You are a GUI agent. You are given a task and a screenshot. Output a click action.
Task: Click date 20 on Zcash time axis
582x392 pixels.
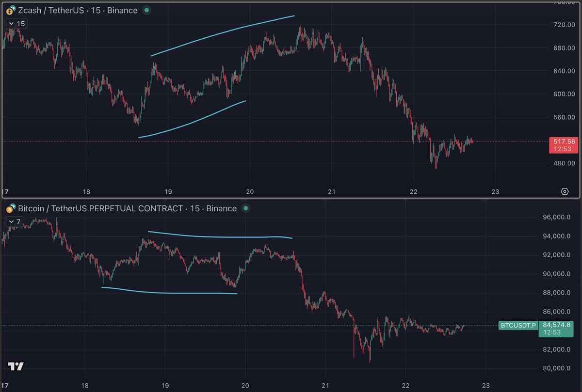pos(250,191)
